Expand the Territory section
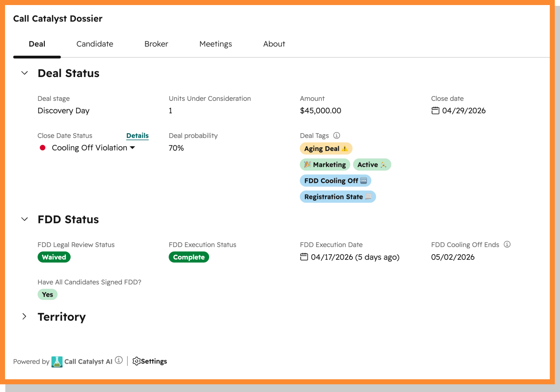 pyautogui.click(x=25, y=317)
